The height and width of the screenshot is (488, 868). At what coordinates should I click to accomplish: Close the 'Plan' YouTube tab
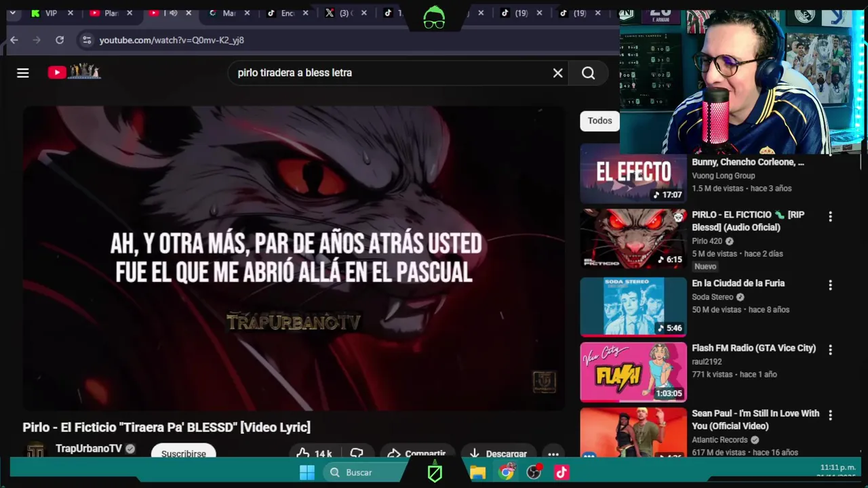130,13
